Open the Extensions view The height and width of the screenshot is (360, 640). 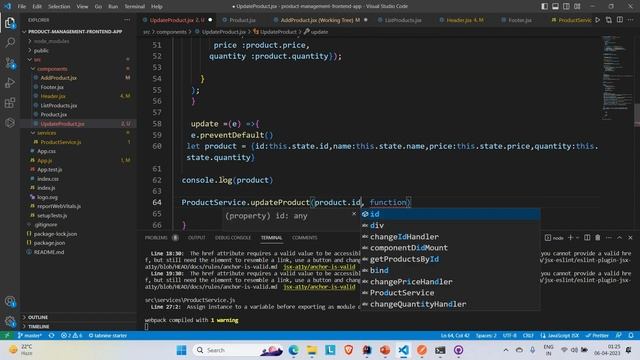(x=10, y=102)
